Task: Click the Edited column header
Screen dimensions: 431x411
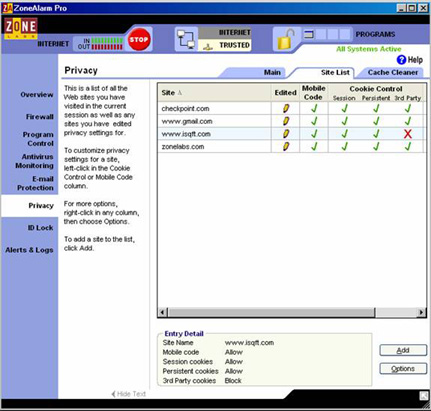Action: point(285,93)
